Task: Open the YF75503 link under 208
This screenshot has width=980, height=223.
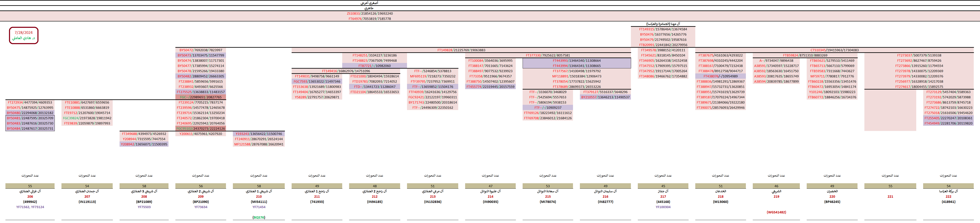Action: click(144, 207)
